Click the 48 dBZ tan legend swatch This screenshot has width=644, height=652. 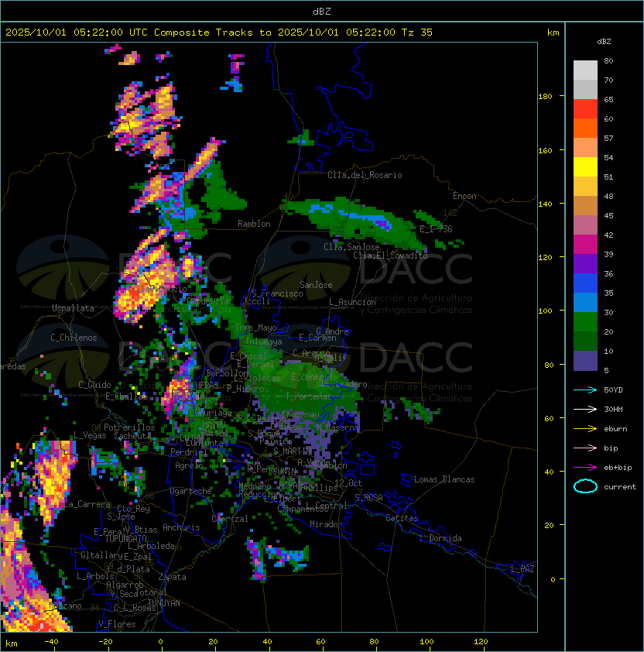coord(585,206)
